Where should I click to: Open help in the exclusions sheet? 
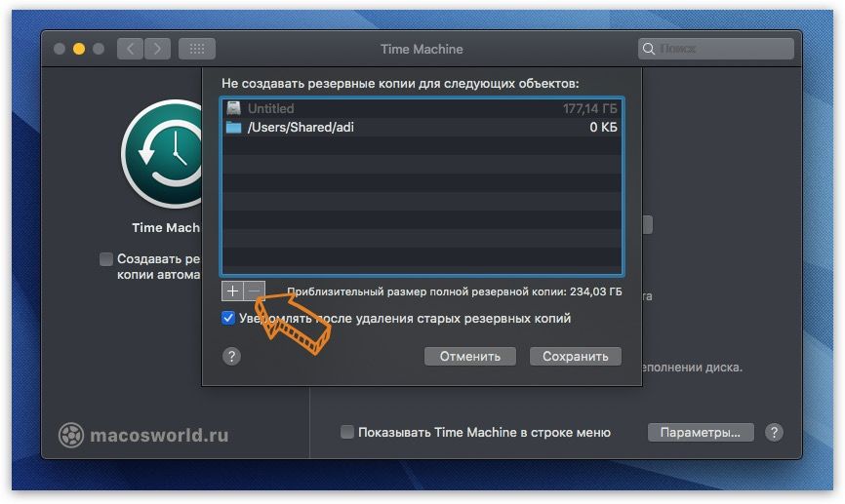pos(231,356)
